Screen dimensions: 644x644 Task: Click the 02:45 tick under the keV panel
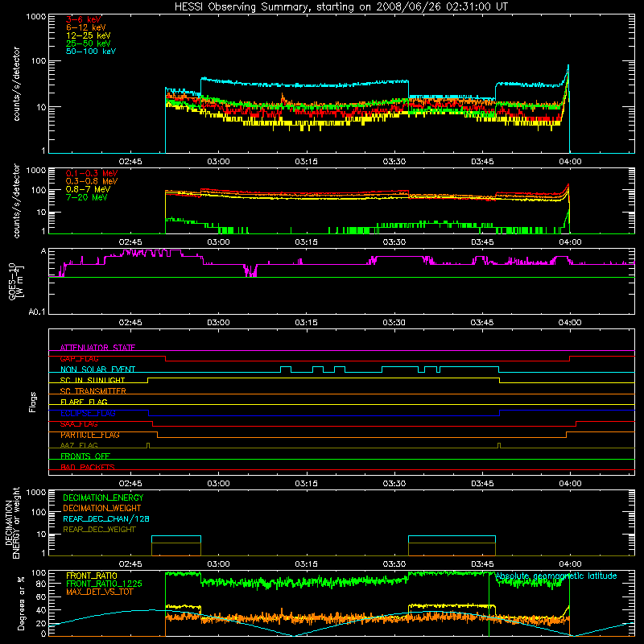(130, 162)
